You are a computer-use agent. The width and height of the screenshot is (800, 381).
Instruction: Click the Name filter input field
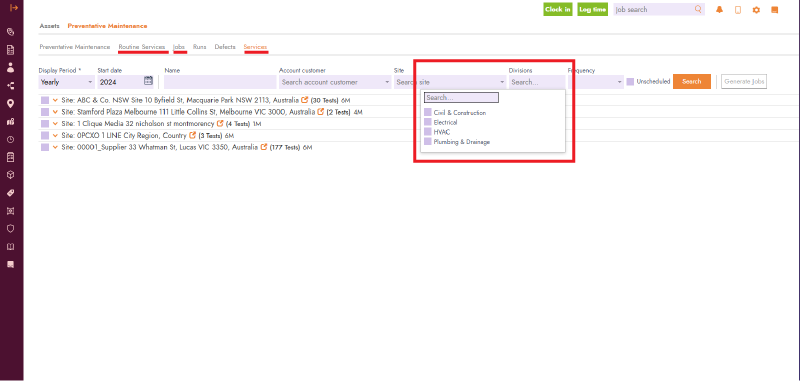[x=220, y=82]
